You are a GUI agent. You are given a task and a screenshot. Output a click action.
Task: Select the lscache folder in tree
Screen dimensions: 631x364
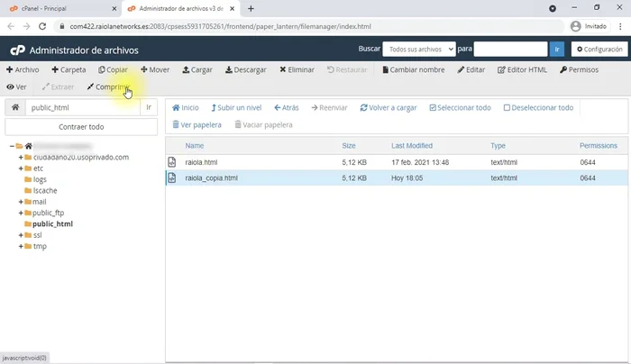[45, 191]
